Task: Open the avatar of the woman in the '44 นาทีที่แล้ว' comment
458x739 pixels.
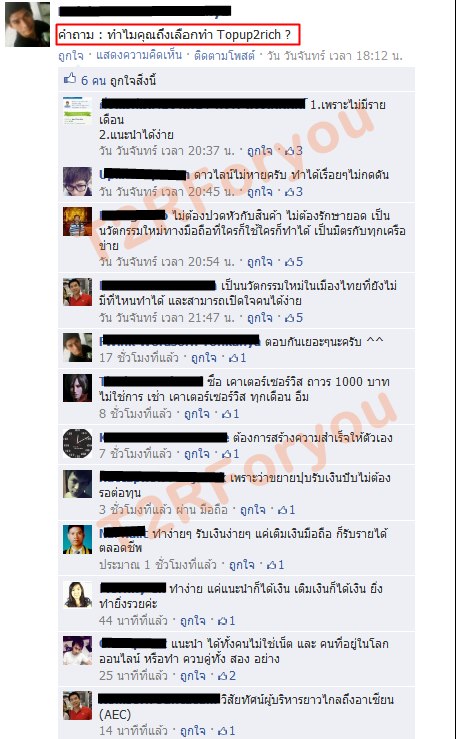Action: point(77,595)
